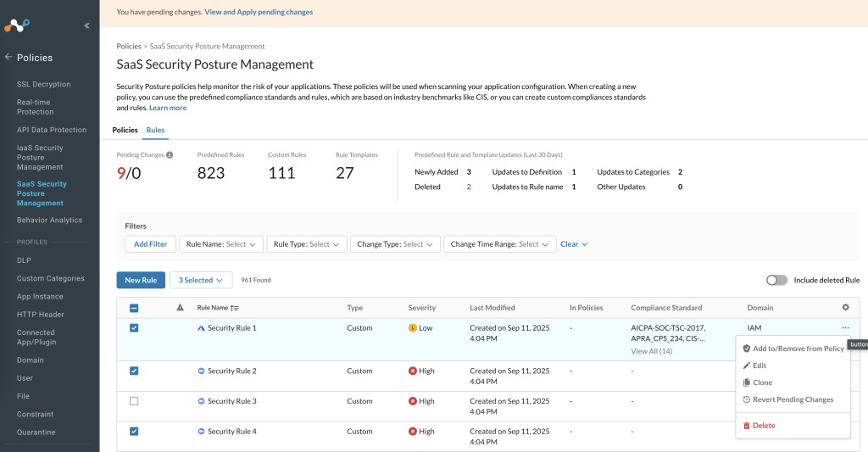Click the Security Rule 2 status icon

click(201, 371)
